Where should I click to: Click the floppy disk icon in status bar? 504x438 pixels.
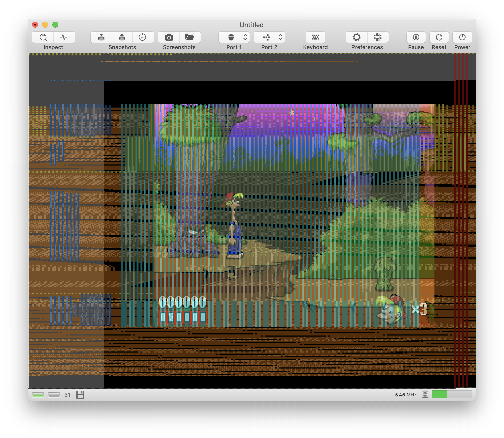[x=80, y=395]
